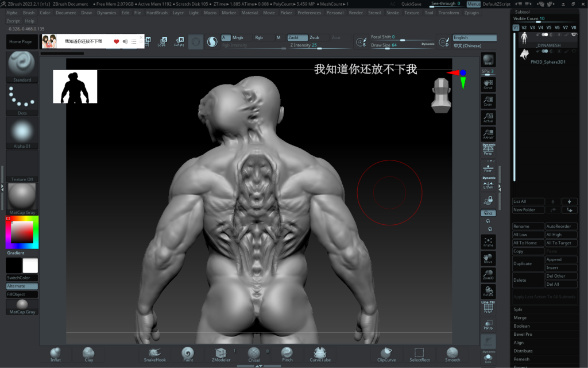Toggle Perspective distortion with Persp
Screen dimensions: 588x368
click(488, 150)
